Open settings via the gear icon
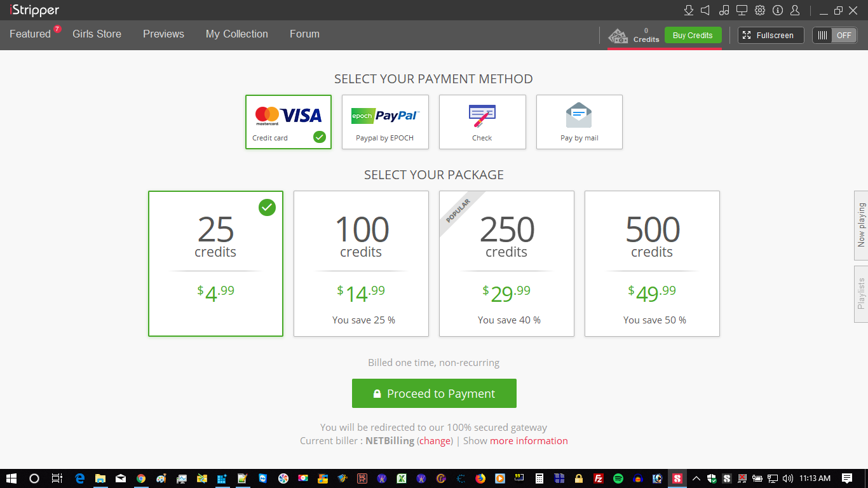868x488 pixels. pyautogui.click(x=759, y=10)
